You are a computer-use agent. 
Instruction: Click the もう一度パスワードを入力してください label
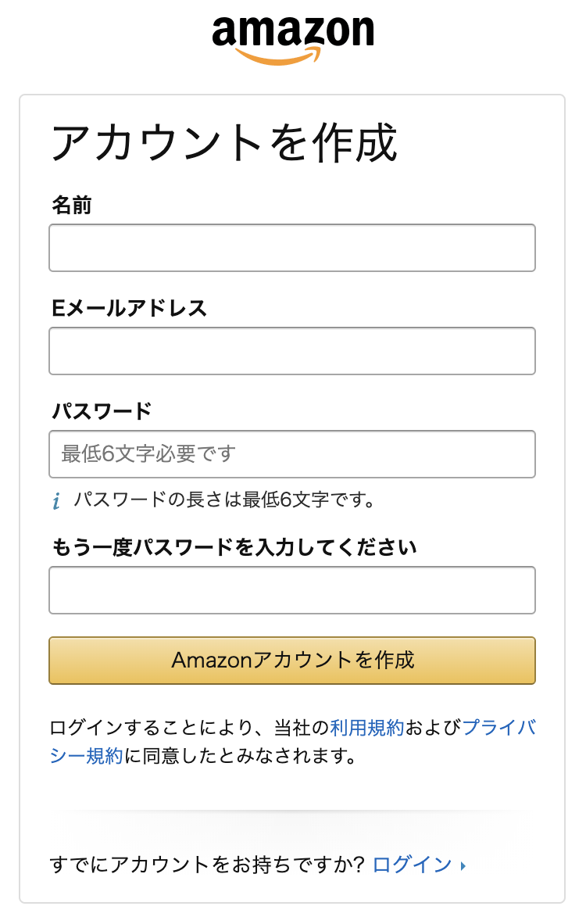[x=234, y=547]
